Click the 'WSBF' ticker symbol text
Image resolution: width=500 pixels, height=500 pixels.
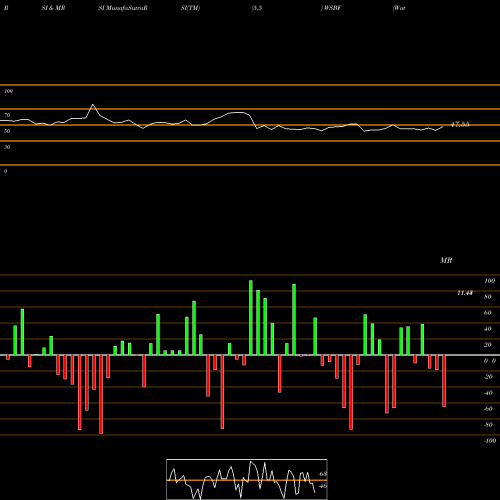(x=332, y=8)
